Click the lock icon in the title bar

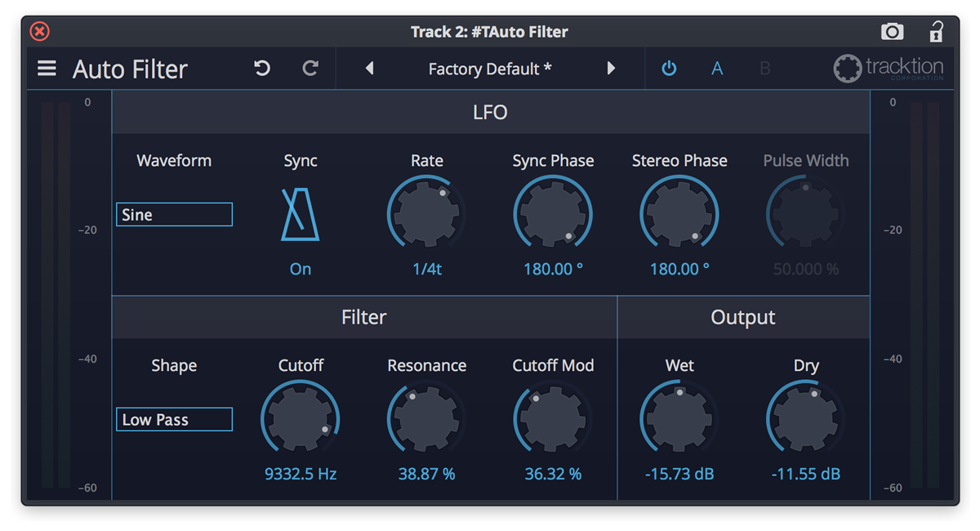(936, 31)
